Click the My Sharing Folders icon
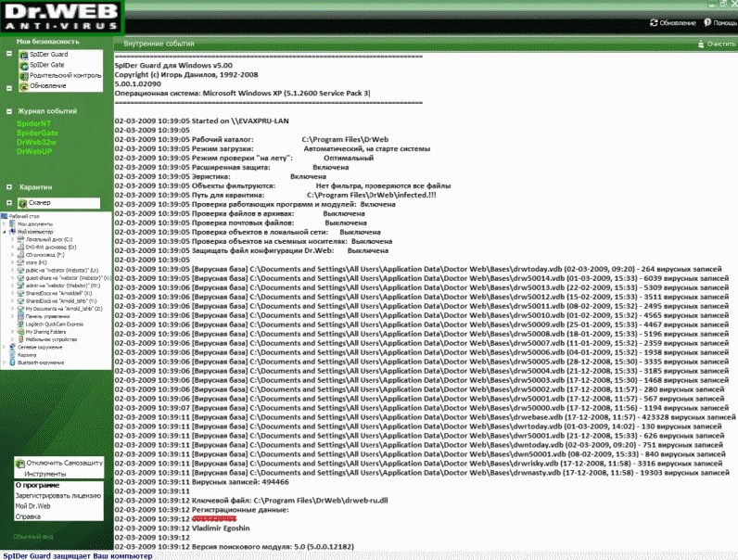738x560 pixels. tap(20, 332)
